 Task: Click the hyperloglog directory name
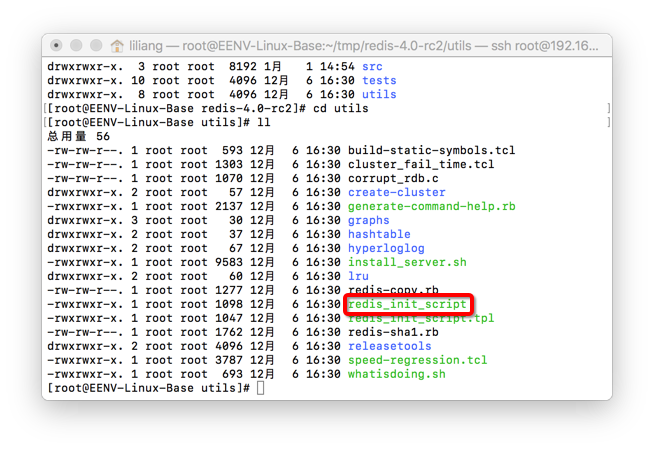[x=386, y=249]
